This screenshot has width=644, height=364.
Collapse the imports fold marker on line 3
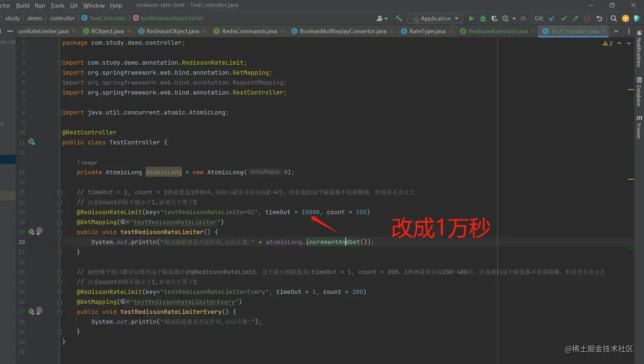[x=60, y=63]
